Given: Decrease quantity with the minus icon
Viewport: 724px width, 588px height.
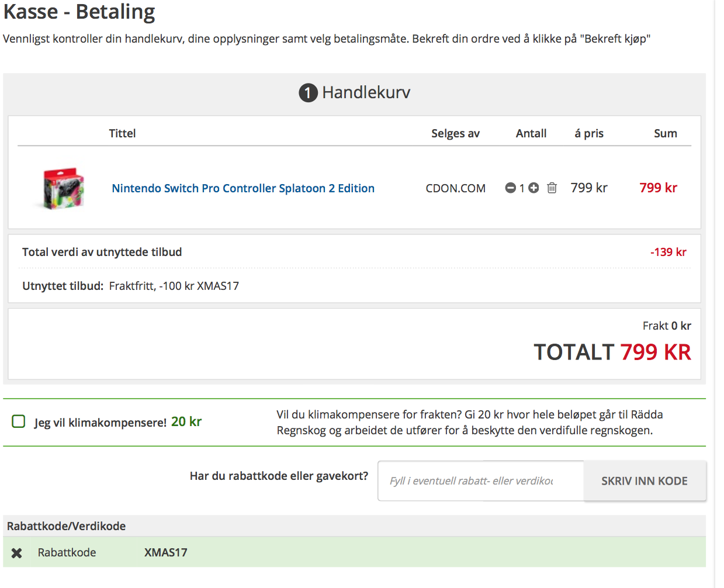Looking at the screenshot, I should pos(510,188).
